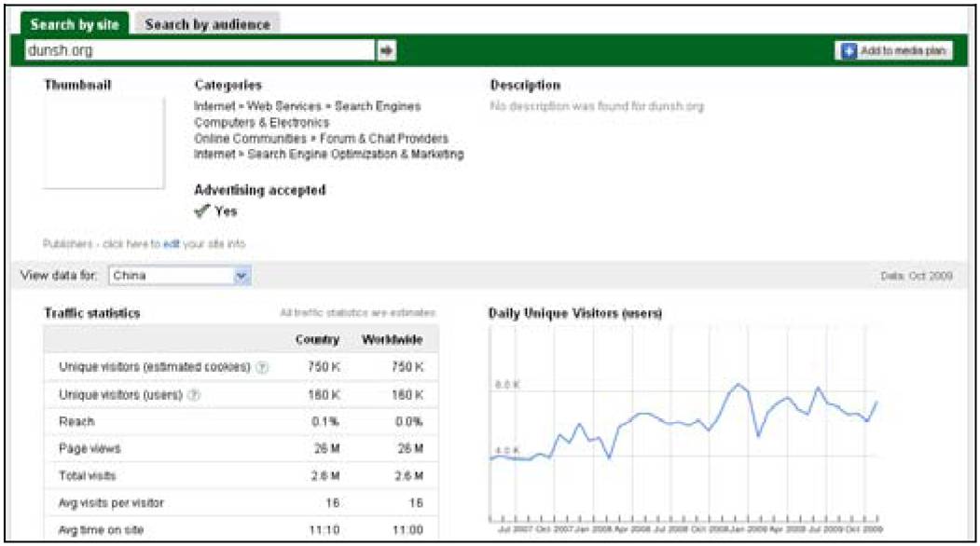The image size is (980, 546).
Task: Click the no description found message
Action: pyautogui.click(x=597, y=106)
